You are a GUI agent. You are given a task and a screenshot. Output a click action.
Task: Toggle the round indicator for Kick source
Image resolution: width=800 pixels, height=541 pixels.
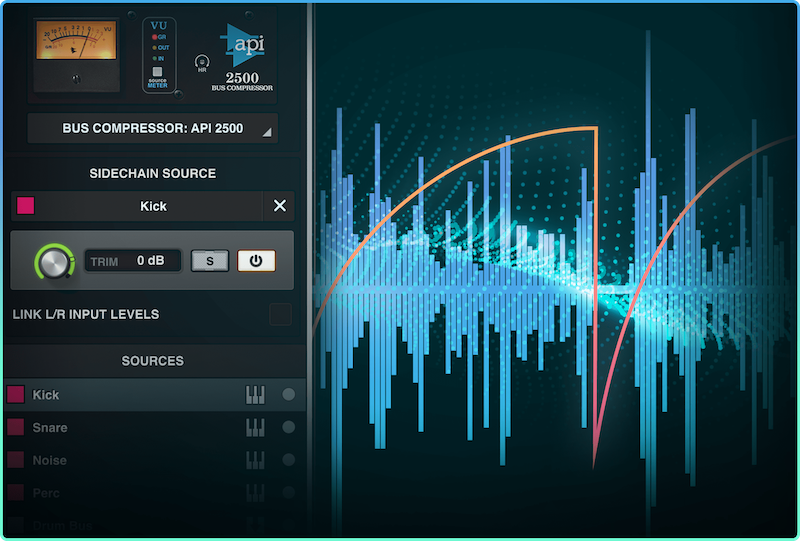pyautogui.click(x=289, y=395)
